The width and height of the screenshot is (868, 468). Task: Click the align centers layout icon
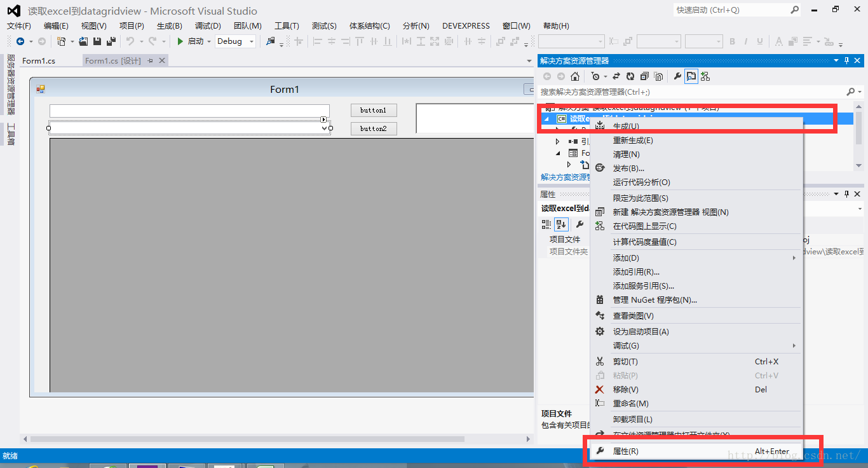(x=331, y=41)
